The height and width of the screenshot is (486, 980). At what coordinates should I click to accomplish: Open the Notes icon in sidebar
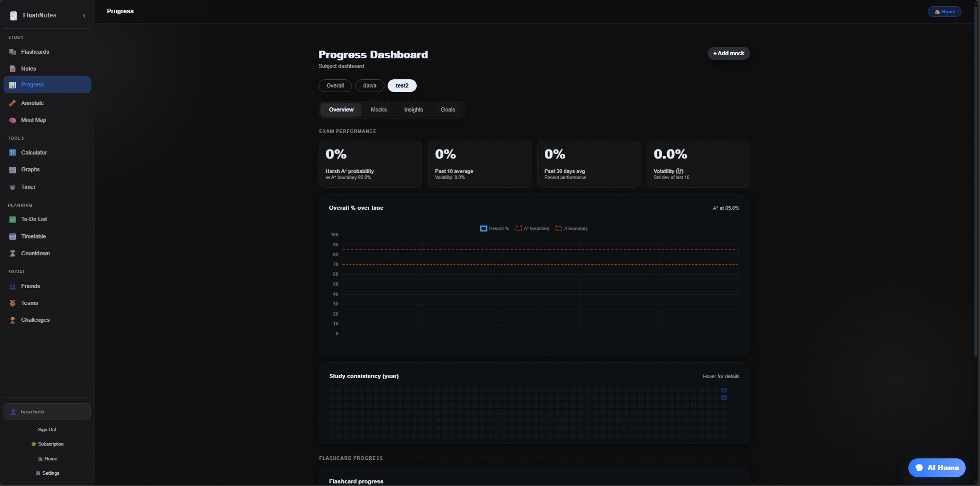(13, 69)
